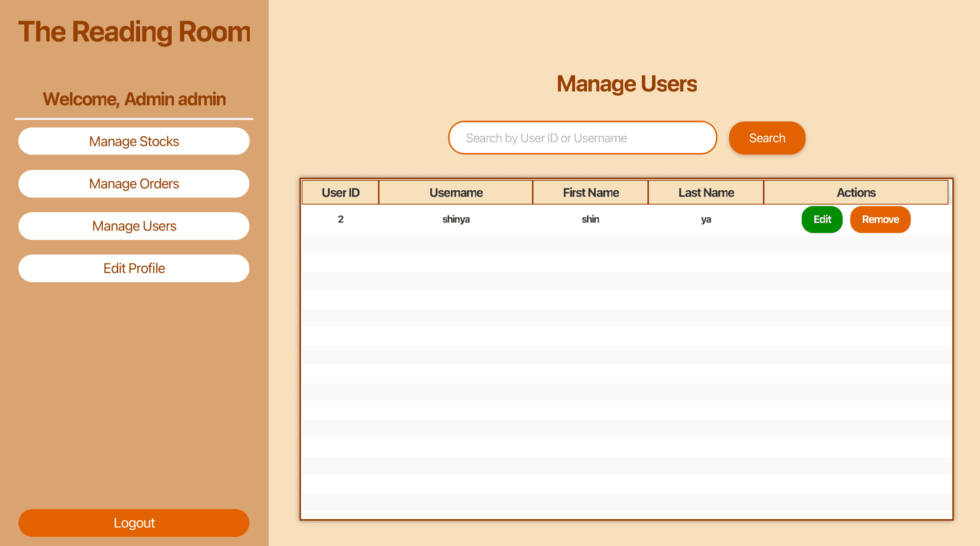Image resolution: width=980 pixels, height=546 pixels.
Task: Click the Actions column header
Action: (x=856, y=193)
